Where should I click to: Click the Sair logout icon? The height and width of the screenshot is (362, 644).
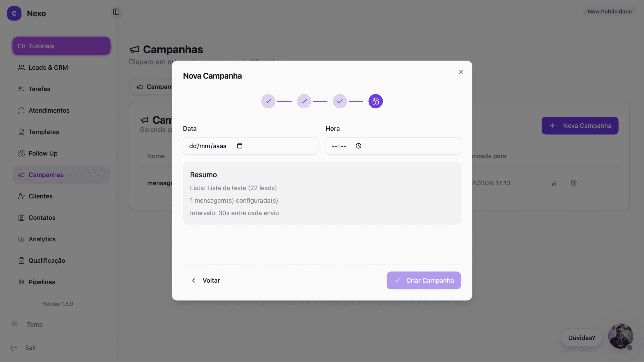14,348
